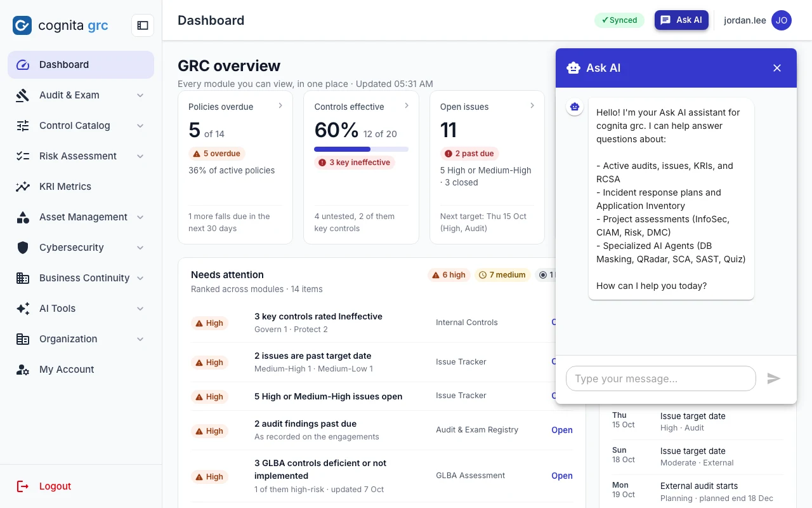Screen dimensions: 812x508
Task: Click the Synced status badge
Action: pyautogui.click(x=619, y=20)
